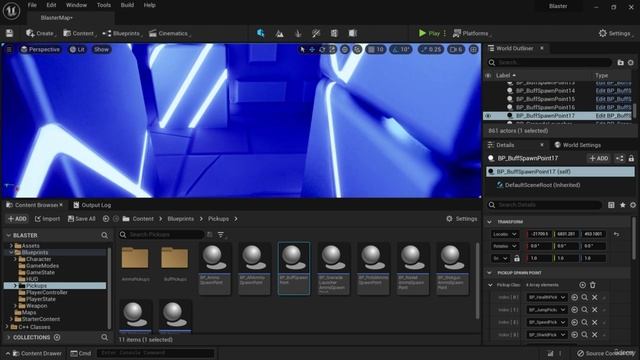Switch to Modeling mode icon
This screenshot has width=640, height=360.
(x=334, y=33)
